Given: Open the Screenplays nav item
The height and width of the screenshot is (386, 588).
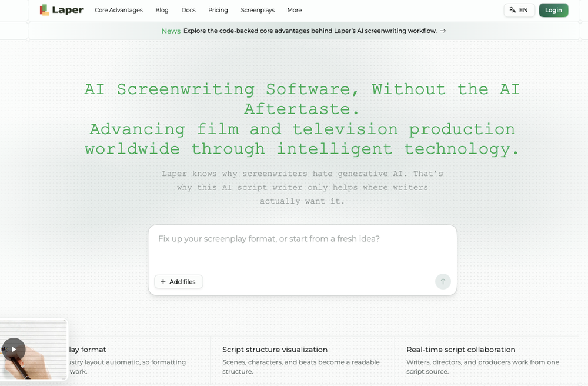Looking at the screenshot, I should point(258,10).
